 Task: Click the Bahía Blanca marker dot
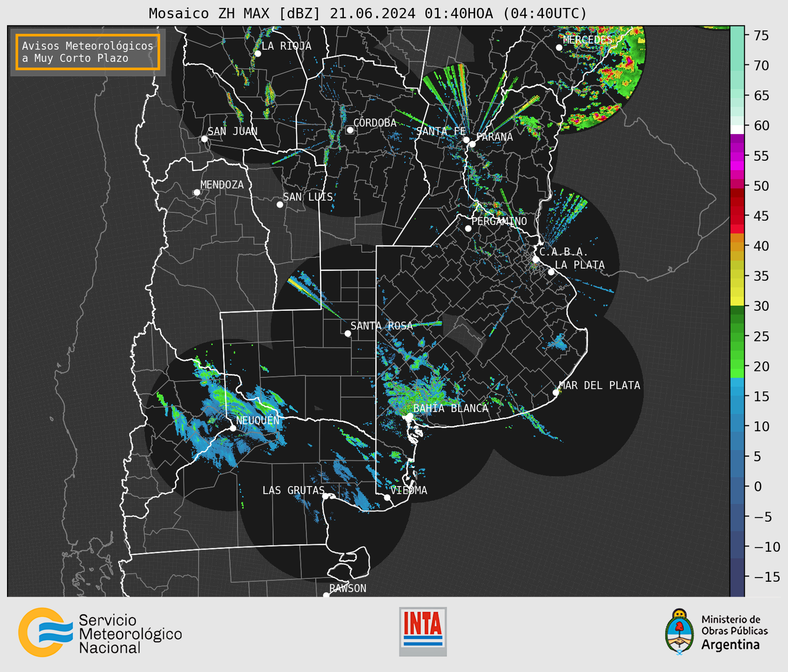(410, 415)
